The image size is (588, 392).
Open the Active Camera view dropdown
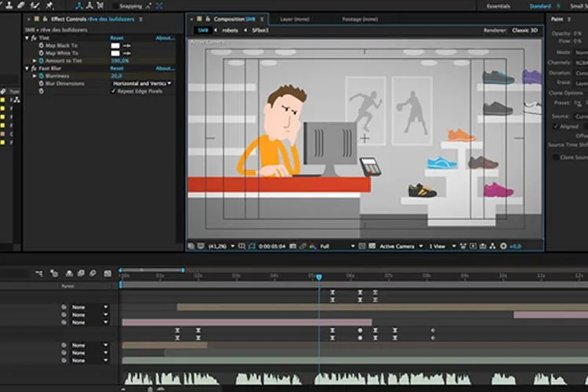pyautogui.click(x=401, y=246)
